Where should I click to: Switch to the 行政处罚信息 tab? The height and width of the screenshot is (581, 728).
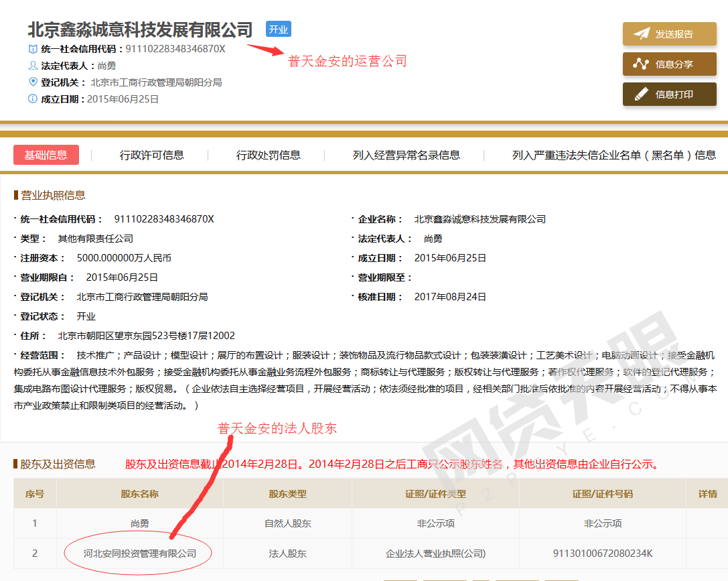[269, 155]
